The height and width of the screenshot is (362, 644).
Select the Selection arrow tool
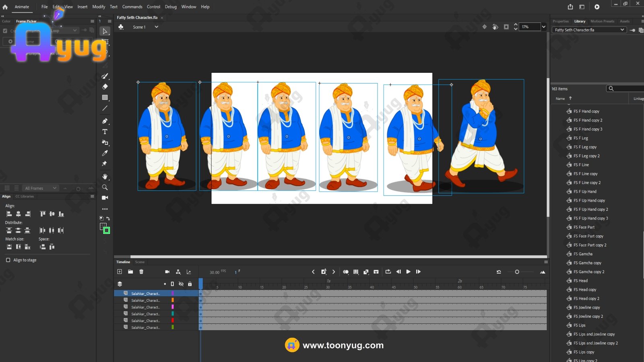[105, 31]
